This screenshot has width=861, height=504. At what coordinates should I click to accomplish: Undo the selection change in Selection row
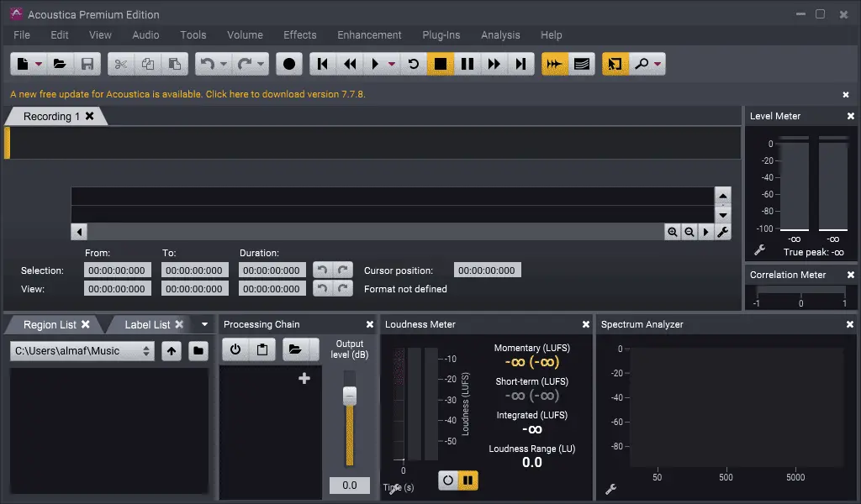click(322, 270)
